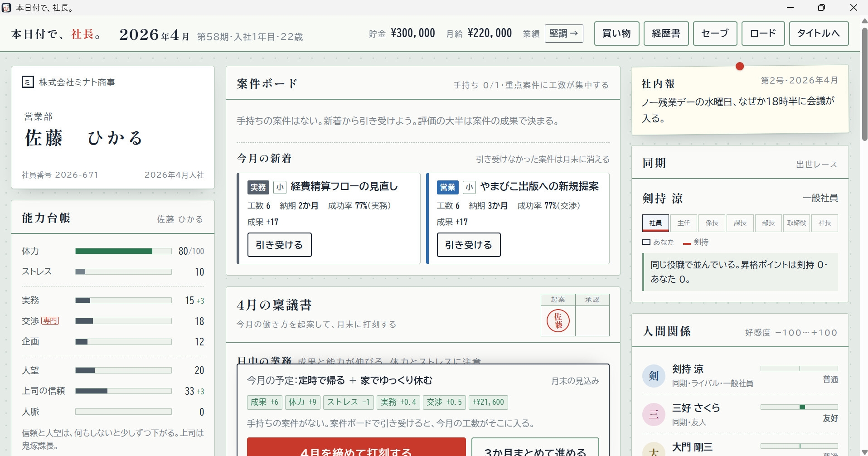Click the 三好 さくら affinity meter
Image resolution: width=868 pixels, height=456 pixels.
(799, 407)
